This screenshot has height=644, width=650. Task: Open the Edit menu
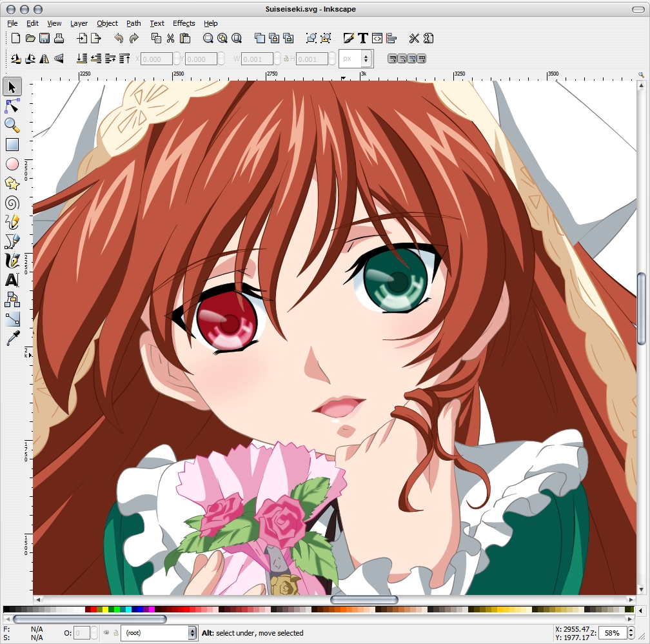coord(32,23)
